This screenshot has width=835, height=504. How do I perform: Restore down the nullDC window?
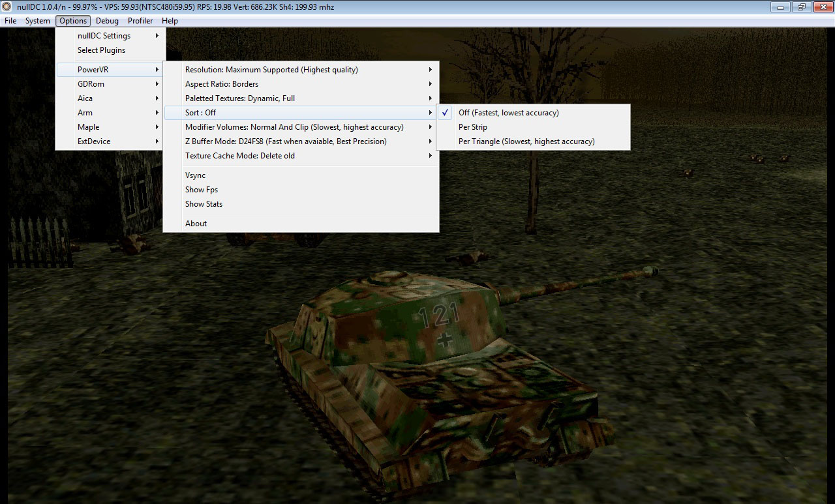(x=800, y=7)
